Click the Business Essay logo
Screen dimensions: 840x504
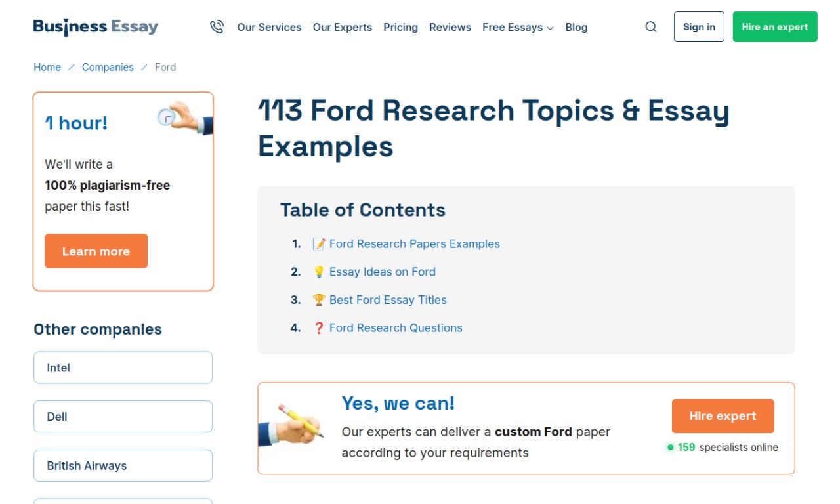tap(96, 27)
